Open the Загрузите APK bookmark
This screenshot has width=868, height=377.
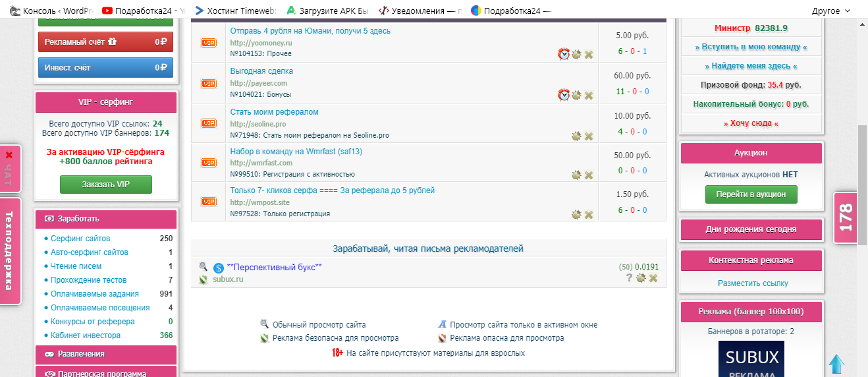tap(328, 11)
